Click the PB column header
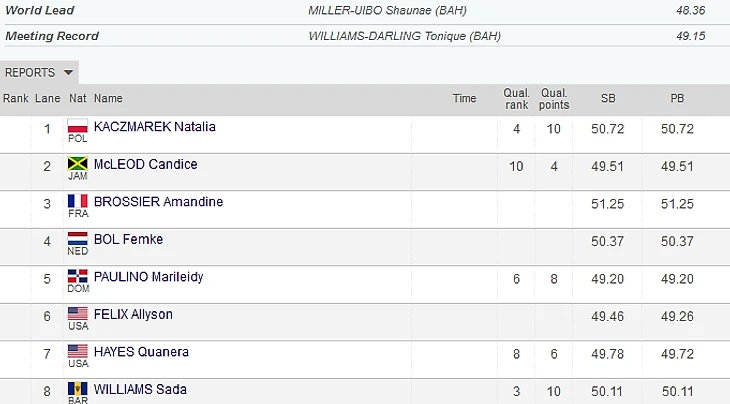 pyautogui.click(x=678, y=99)
